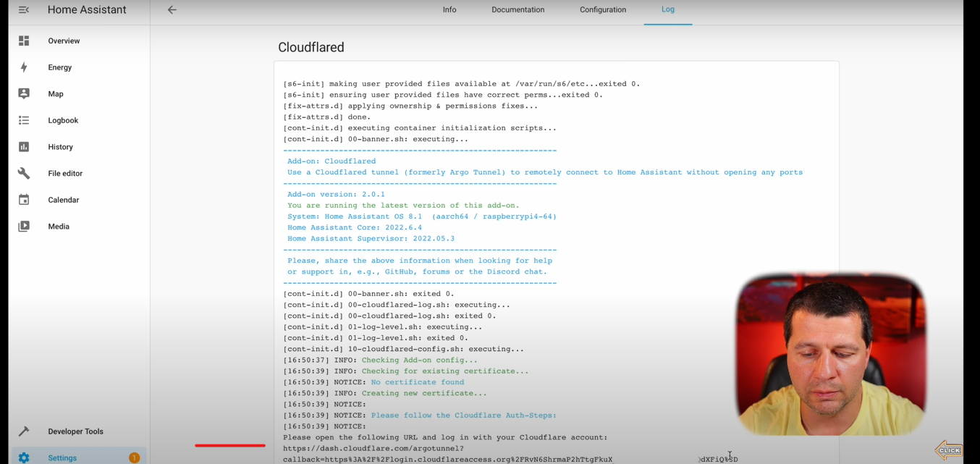Open Developer Tools hammer icon
This screenshot has height=464, width=980.
pos(24,431)
